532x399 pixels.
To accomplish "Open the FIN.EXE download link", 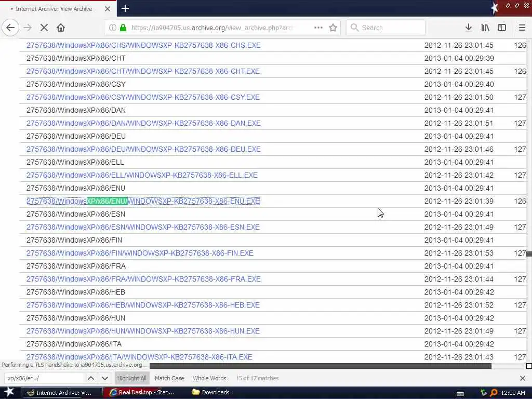I will click(x=140, y=253).
